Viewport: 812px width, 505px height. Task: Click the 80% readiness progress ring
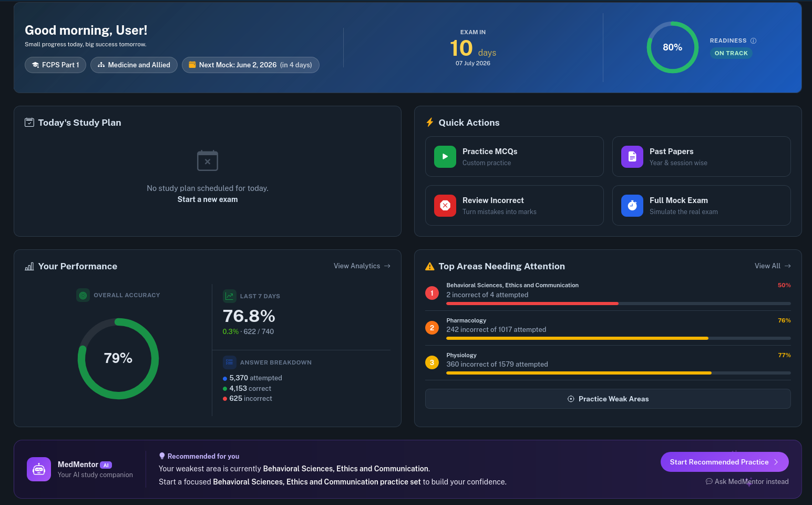coord(673,47)
